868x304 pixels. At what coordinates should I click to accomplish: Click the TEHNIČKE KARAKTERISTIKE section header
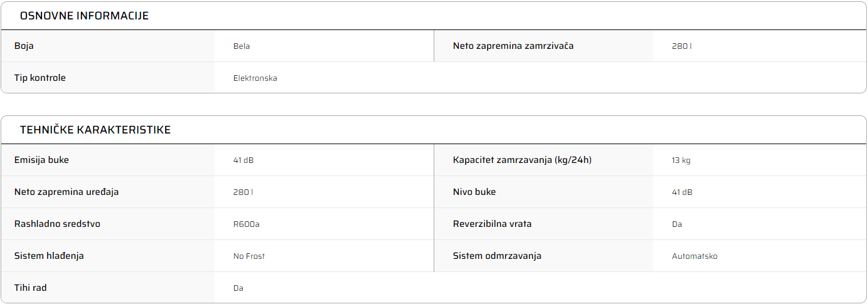(95, 130)
